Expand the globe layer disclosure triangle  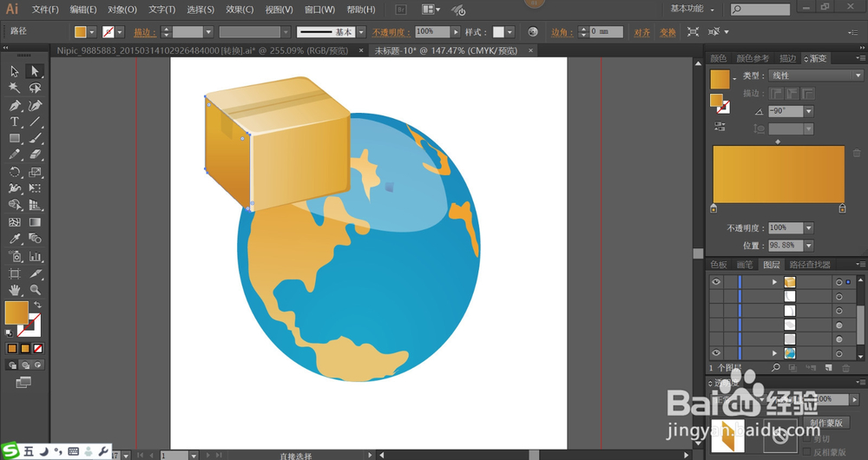pos(774,353)
